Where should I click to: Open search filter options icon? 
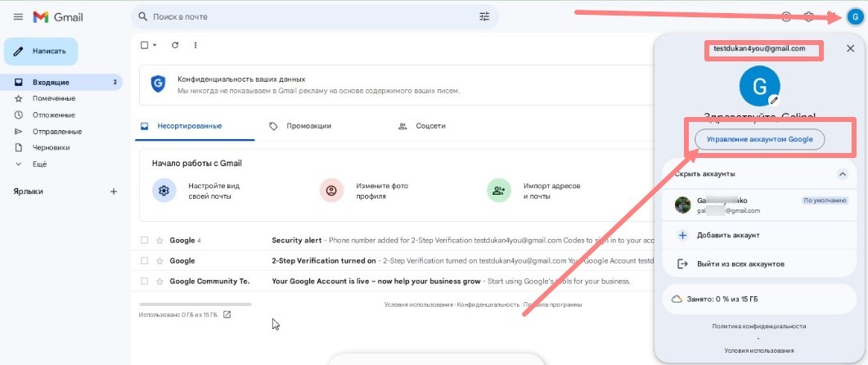pyautogui.click(x=484, y=16)
